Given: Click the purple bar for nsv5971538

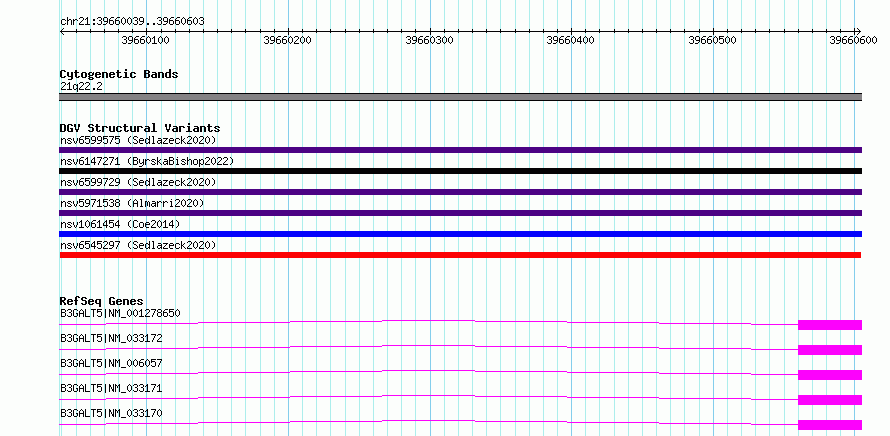Looking at the screenshot, I should coord(461,213).
